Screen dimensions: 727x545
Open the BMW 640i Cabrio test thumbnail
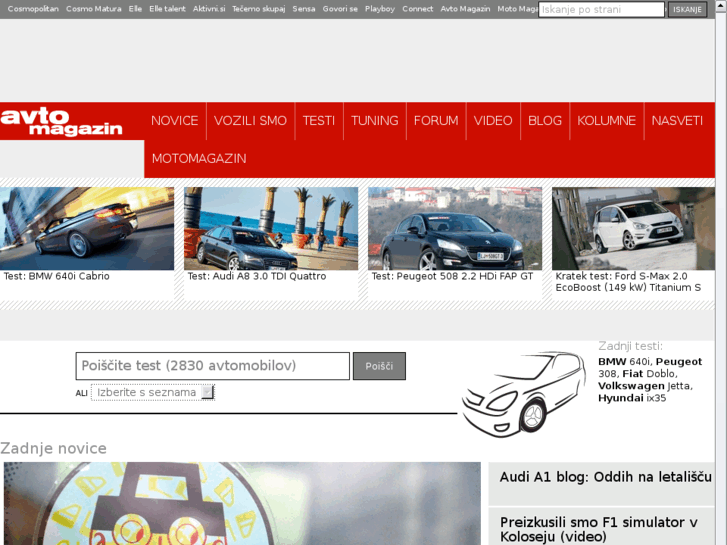pos(87,228)
